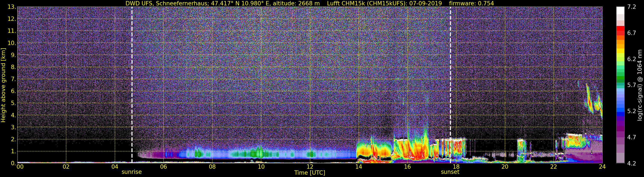The height and width of the screenshot is (177, 644).
Task: Click the dashed white sunrise marker line
Action: click(132, 85)
